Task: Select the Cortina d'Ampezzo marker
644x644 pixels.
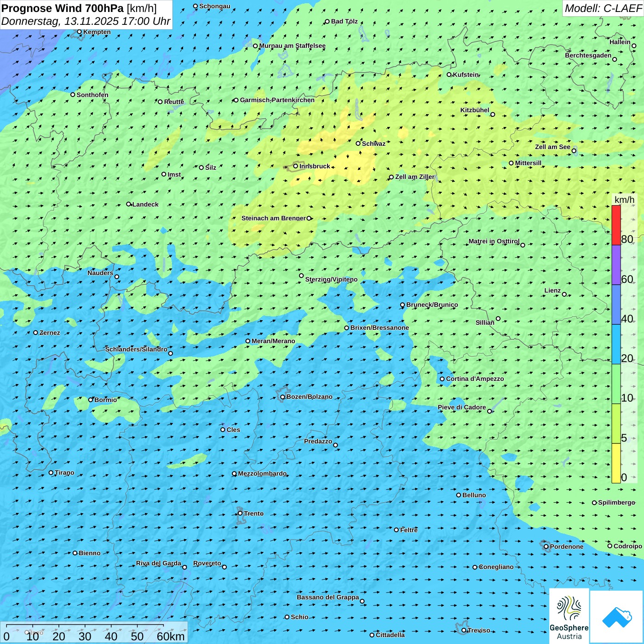Action: tap(442, 379)
